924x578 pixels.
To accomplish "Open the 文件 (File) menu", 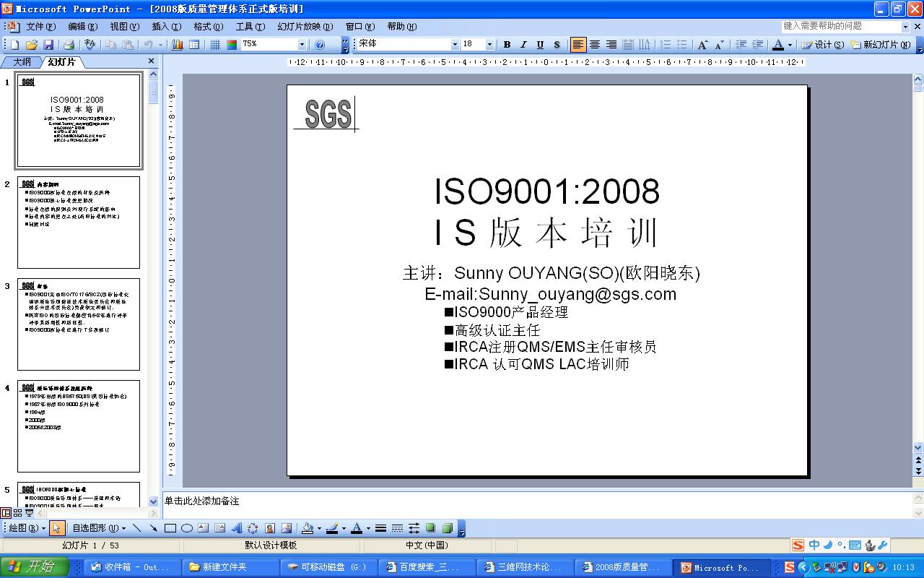I will [41, 27].
